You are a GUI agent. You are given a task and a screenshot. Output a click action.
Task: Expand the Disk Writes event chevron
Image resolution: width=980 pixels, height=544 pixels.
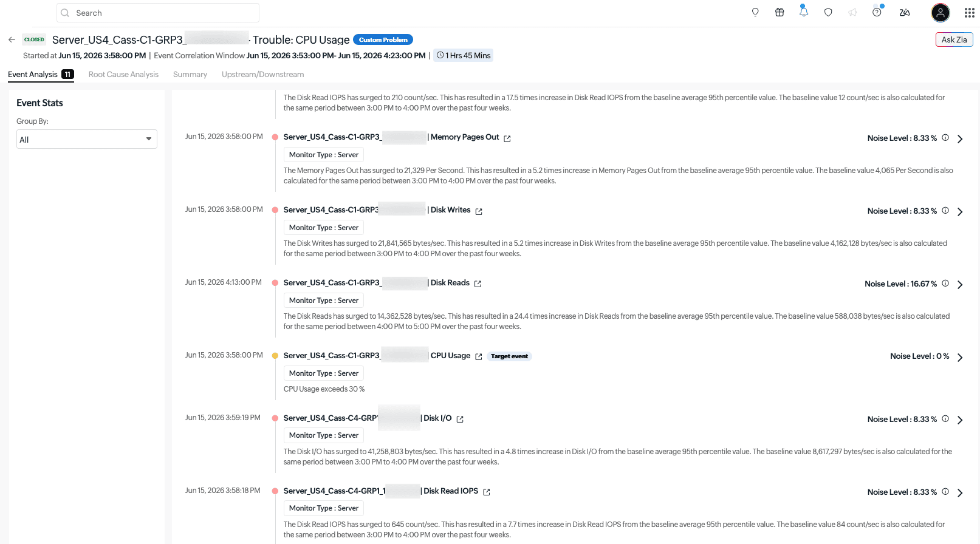[x=960, y=212]
